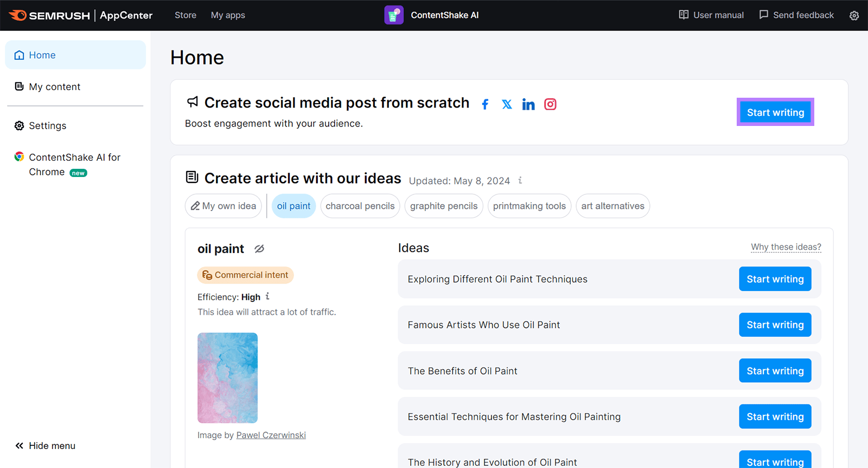The width and height of the screenshot is (868, 468).
Task: Click the article icon beside Create article heading
Action: 192,177
